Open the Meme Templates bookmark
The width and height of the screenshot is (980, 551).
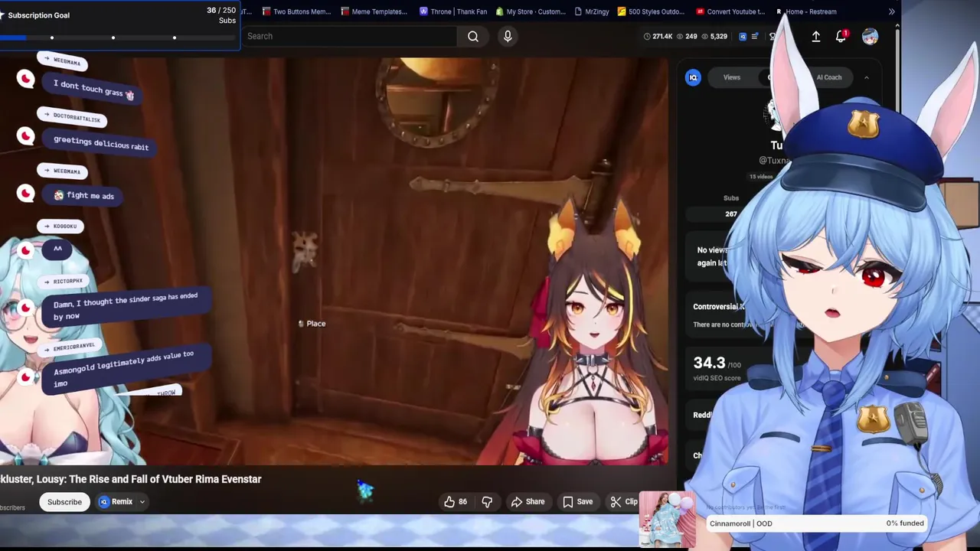pos(374,11)
